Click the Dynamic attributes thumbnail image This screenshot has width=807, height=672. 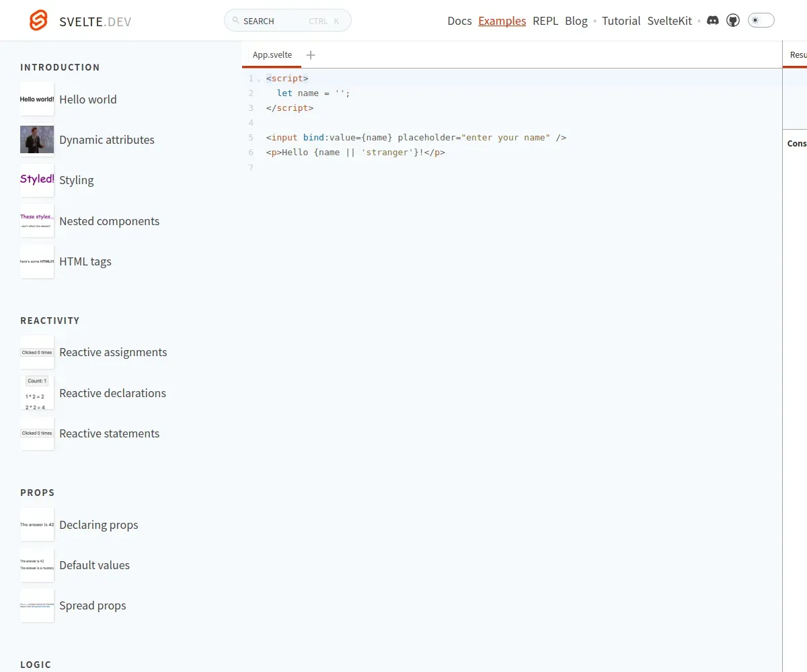37,140
